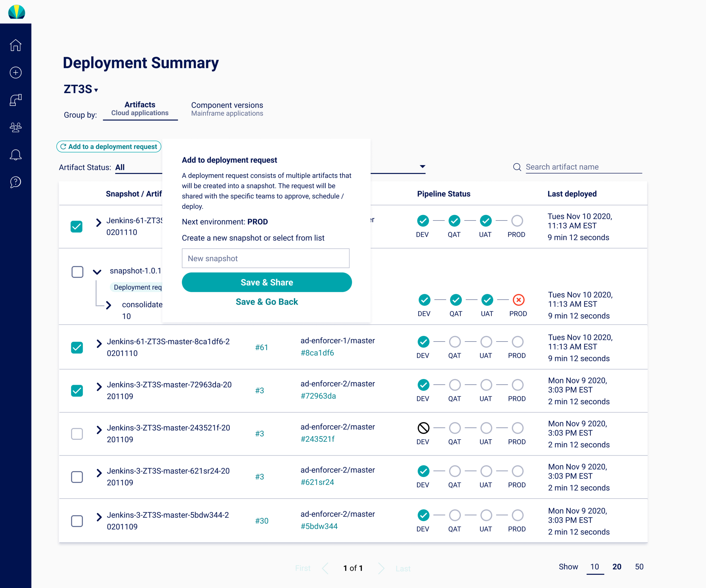Click Last deployed column header
Viewport: 706px width, 588px height.
coord(572,194)
